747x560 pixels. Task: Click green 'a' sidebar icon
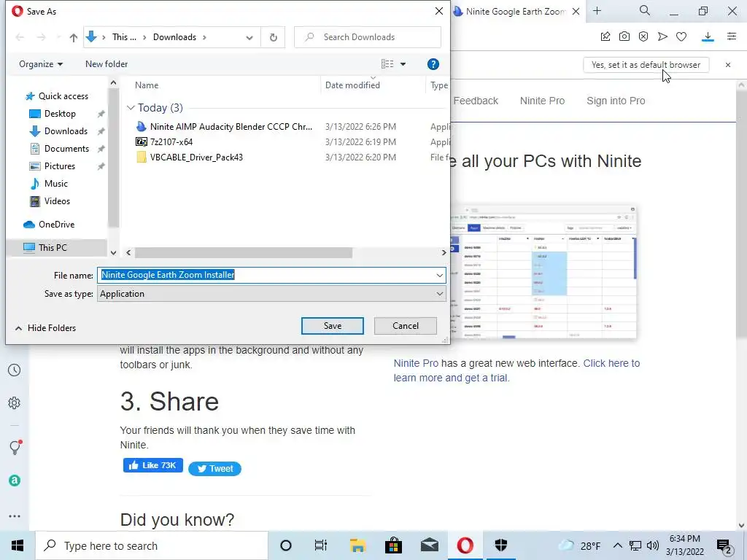15,481
